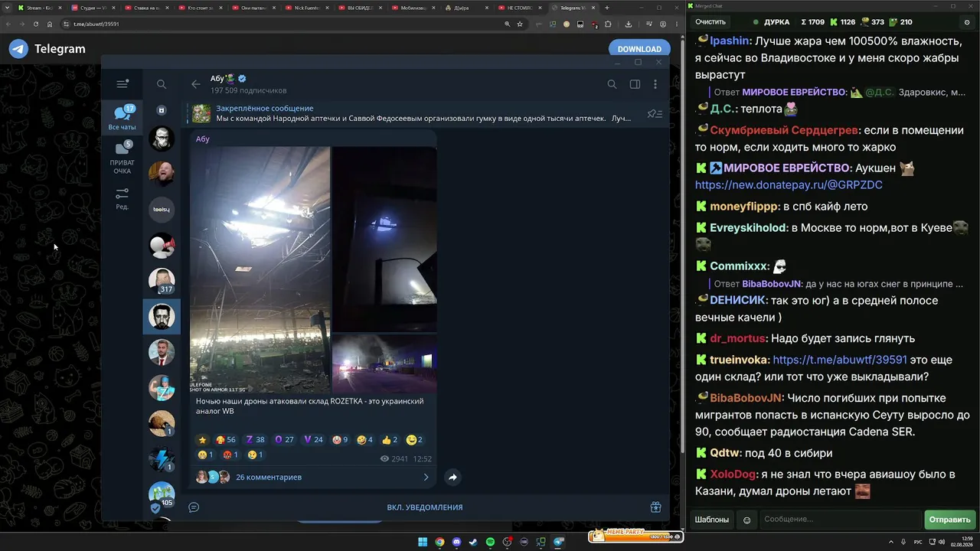The height and width of the screenshot is (551, 980).
Task: Switch to the Stream Kick browser tab
Action: (x=41, y=8)
